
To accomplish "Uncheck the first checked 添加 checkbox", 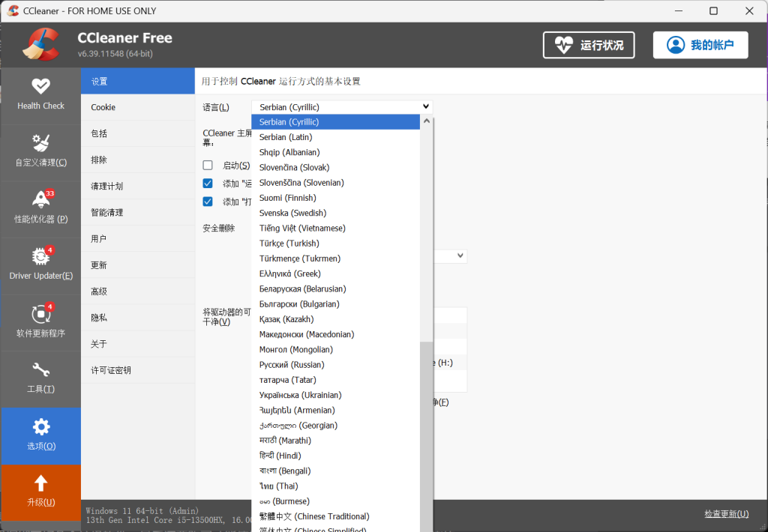I will (x=208, y=183).
